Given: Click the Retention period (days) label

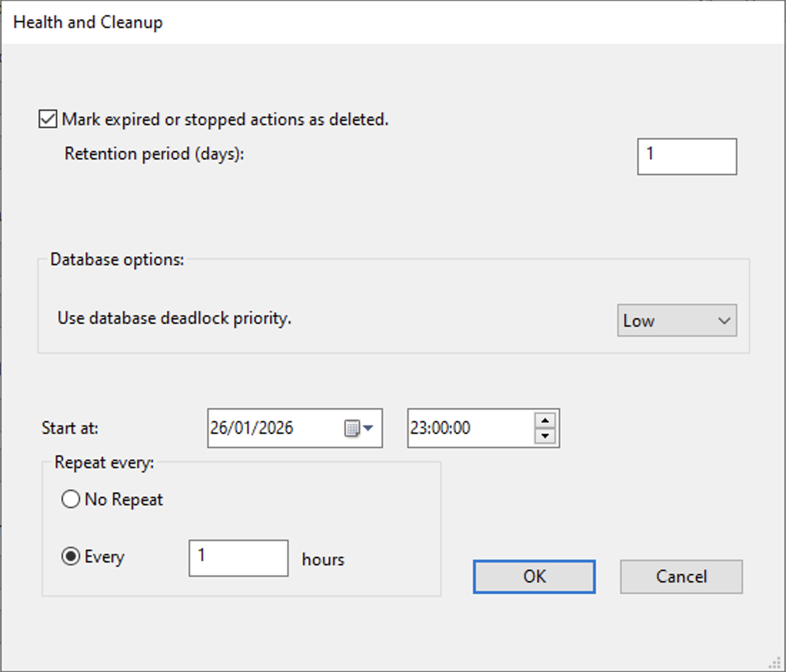Looking at the screenshot, I should (x=154, y=154).
